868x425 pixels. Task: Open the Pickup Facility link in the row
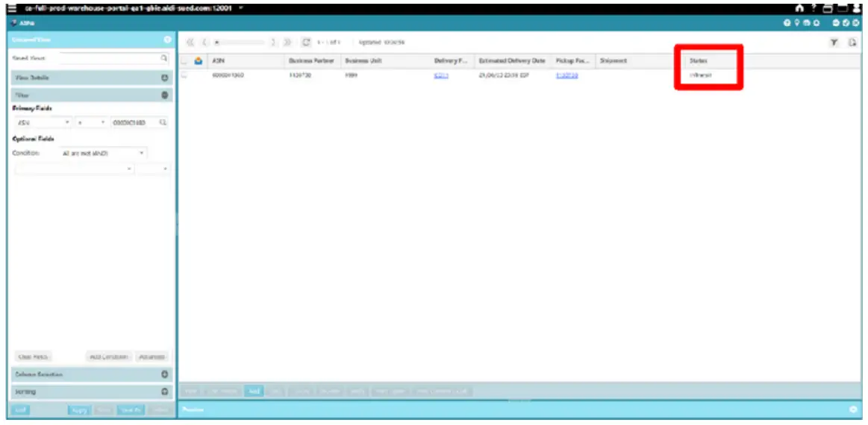click(567, 76)
